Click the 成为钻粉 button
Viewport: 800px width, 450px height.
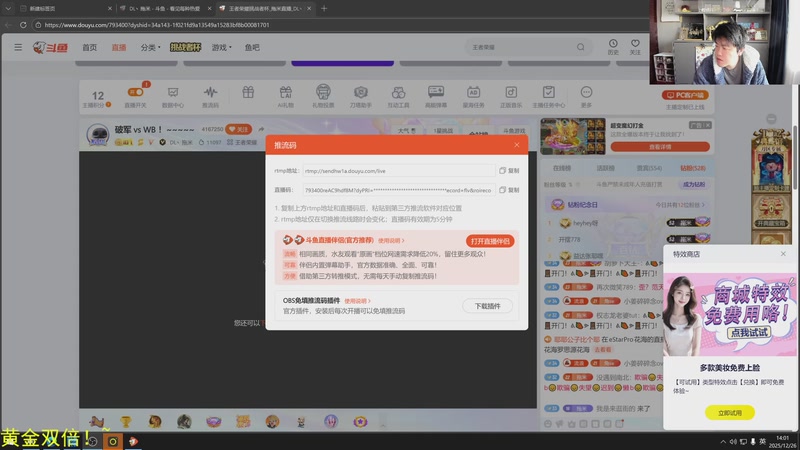click(x=693, y=184)
